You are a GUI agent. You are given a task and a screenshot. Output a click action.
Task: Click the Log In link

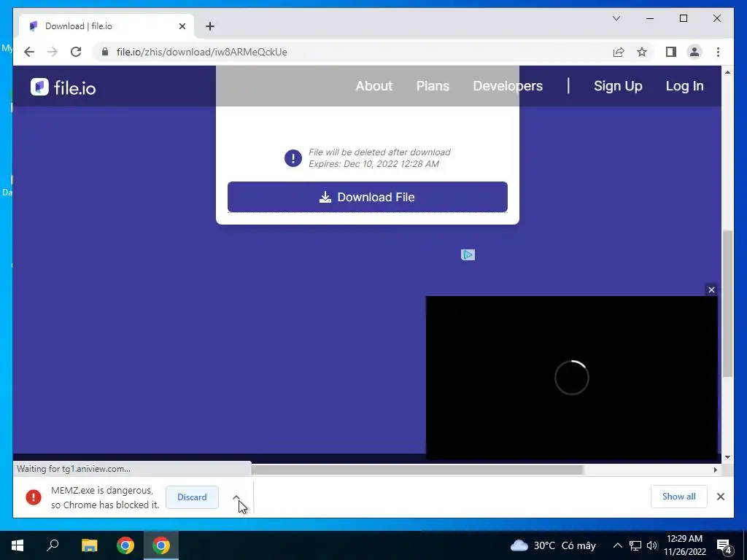click(684, 86)
